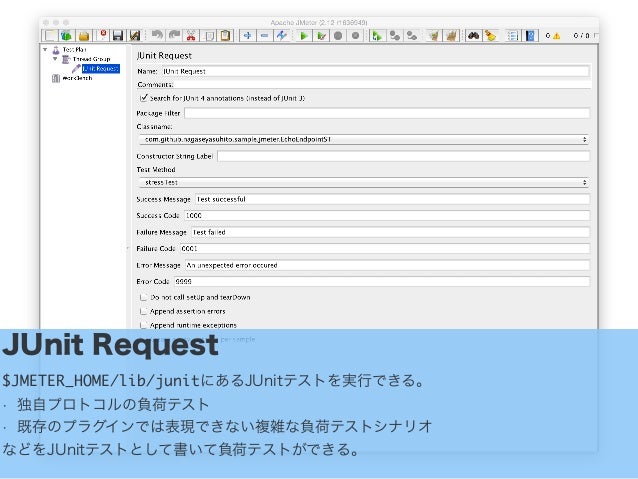Viewport: 638px width, 479px height.
Task: Select JUnit Request tree node
Action: (101, 69)
